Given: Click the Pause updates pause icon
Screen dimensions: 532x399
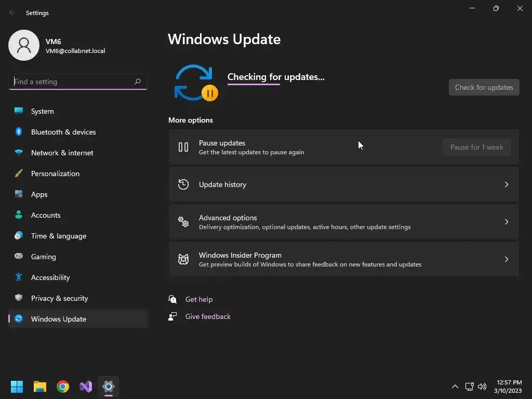Looking at the screenshot, I should click(x=183, y=147).
